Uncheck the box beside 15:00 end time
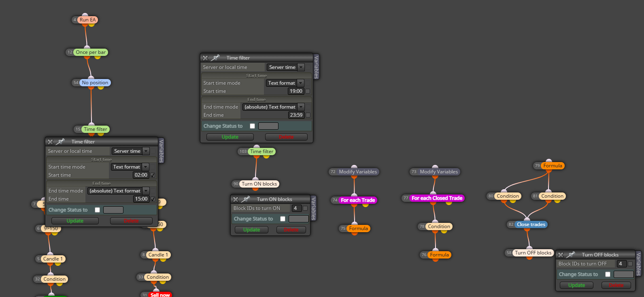This screenshot has height=297, width=644. 153,199
